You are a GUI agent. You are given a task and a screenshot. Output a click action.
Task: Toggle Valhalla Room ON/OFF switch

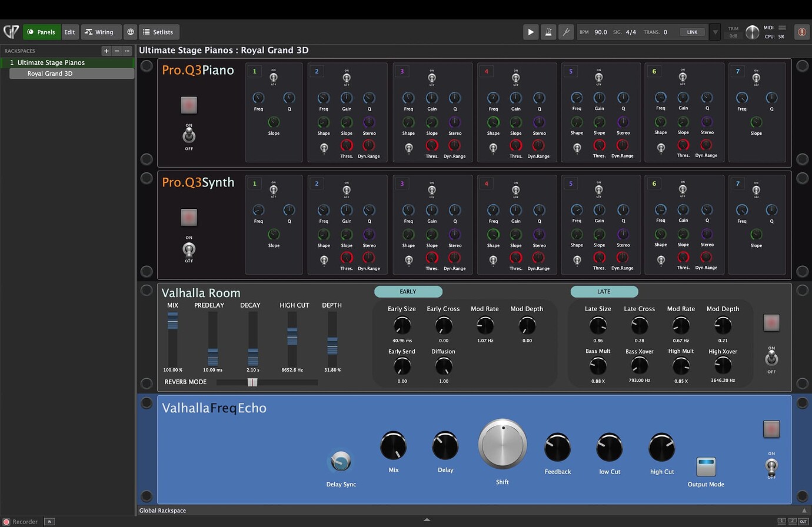point(771,358)
